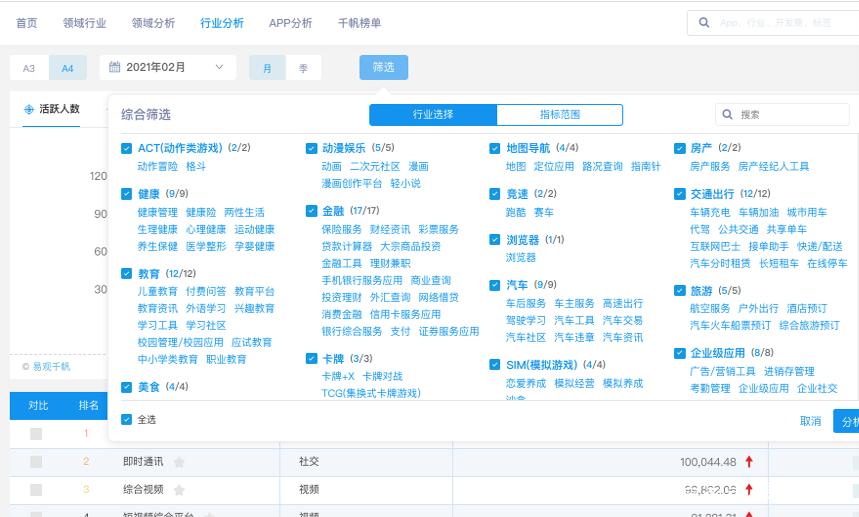Viewport: 859px width, 517px height.
Task: Select the 二次元社区 subcategory
Action: (x=375, y=166)
